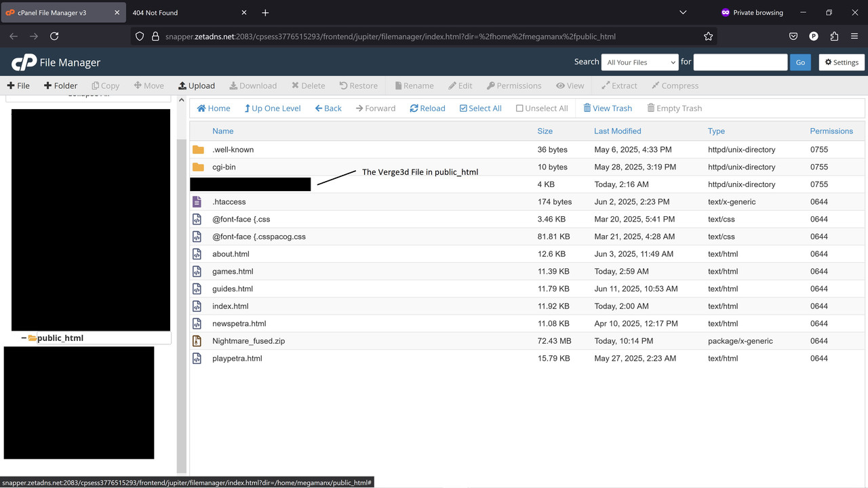Click the index.html file icon
The width and height of the screenshot is (868, 488).
pos(197,306)
